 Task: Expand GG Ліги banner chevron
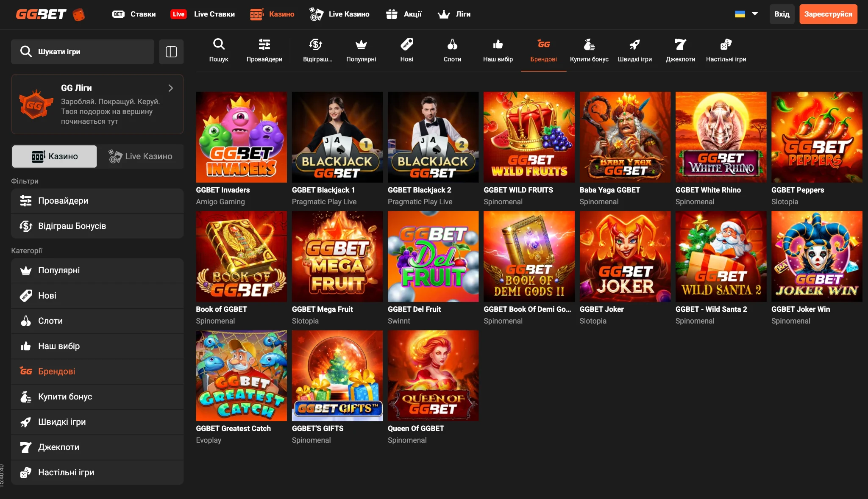(171, 88)
